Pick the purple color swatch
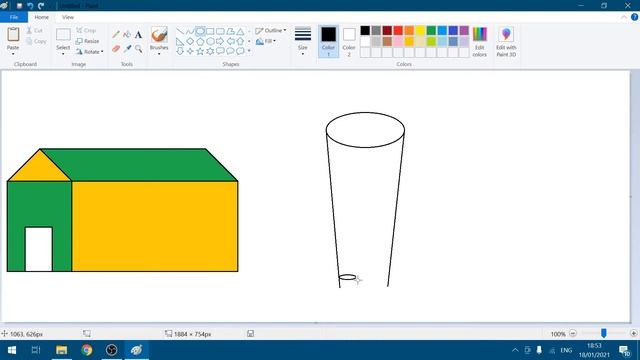The width and height of the screenshot is (640, 360). tap(464, 31)
